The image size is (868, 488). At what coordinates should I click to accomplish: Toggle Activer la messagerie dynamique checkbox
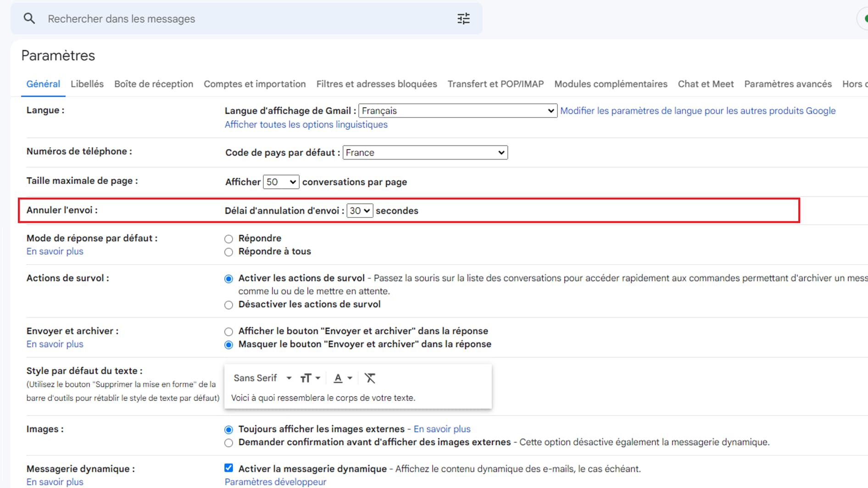pyautogui.click(x=228, y=468)
